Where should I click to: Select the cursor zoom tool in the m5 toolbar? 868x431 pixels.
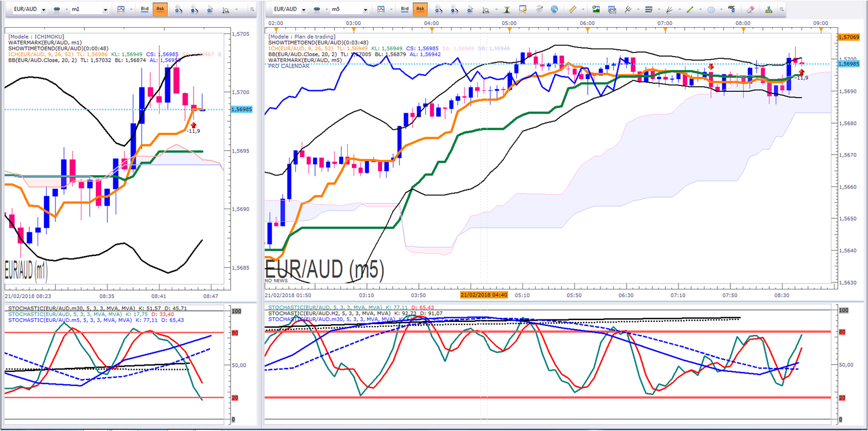pyautogui.click(x=471, y=9)
